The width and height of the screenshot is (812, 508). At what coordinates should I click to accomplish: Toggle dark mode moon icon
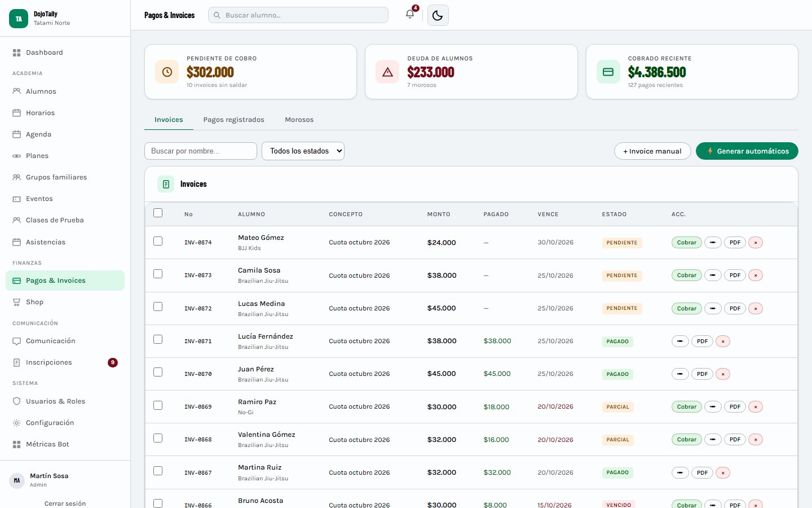438,15
